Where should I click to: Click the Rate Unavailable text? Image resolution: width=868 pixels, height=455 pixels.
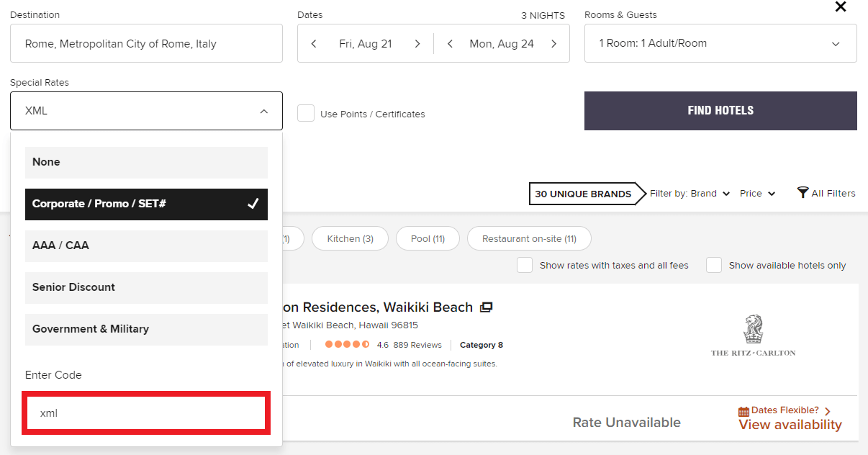tap(626, 423)
